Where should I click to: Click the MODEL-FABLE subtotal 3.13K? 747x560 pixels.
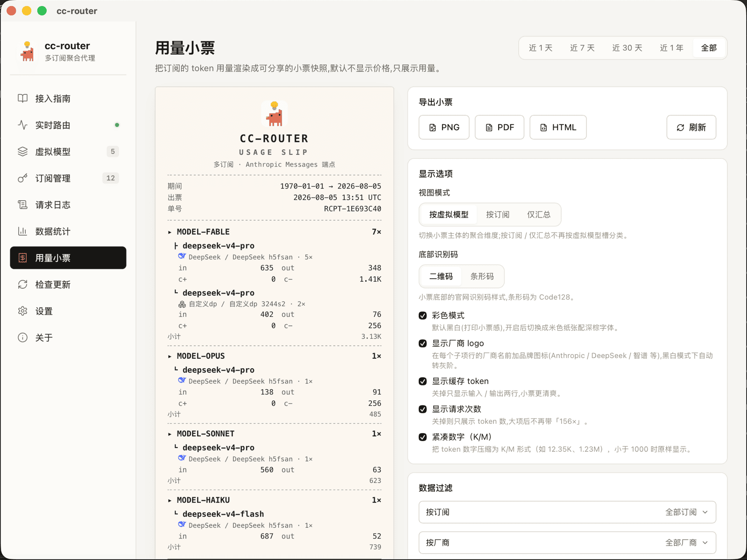click(371, 336)
